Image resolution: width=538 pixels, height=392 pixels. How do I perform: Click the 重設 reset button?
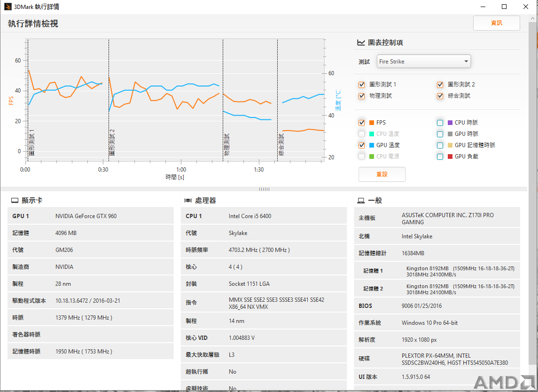pyautogui.click(x=382, y=174)
